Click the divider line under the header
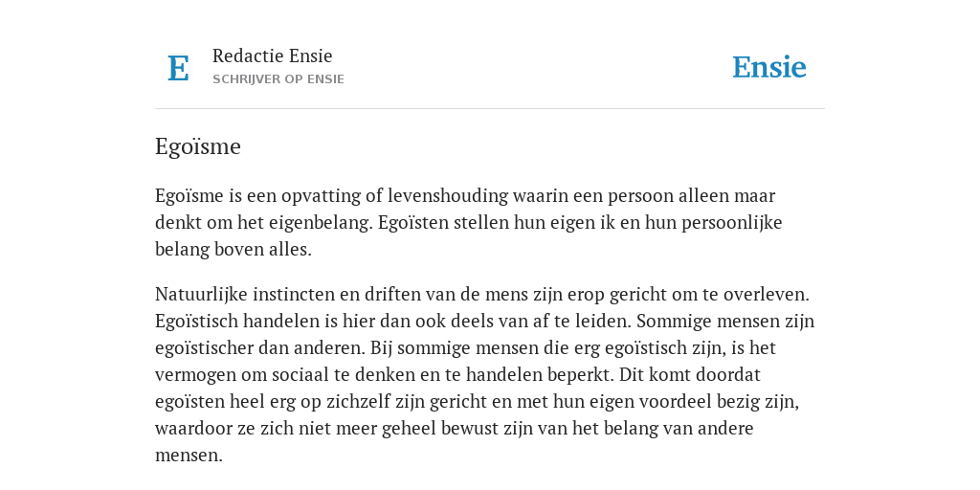980x490 pixels. [x=490, y=109]
